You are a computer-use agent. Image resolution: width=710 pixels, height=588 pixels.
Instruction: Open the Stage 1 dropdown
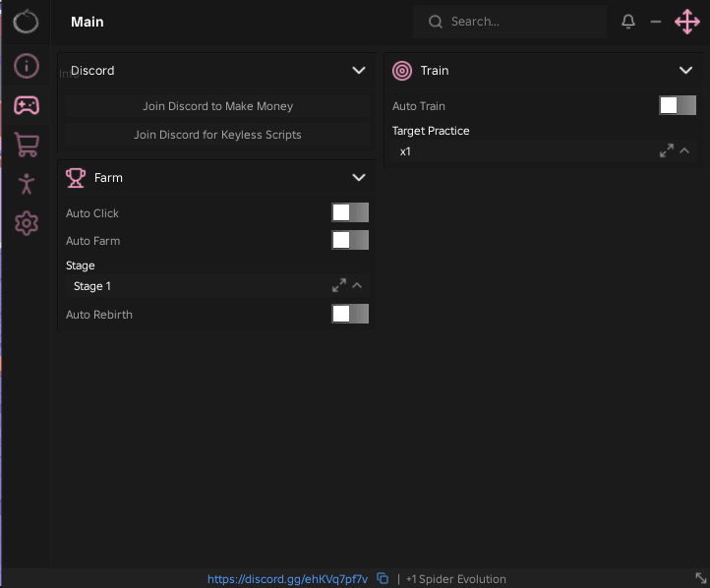tap(217, 286)
